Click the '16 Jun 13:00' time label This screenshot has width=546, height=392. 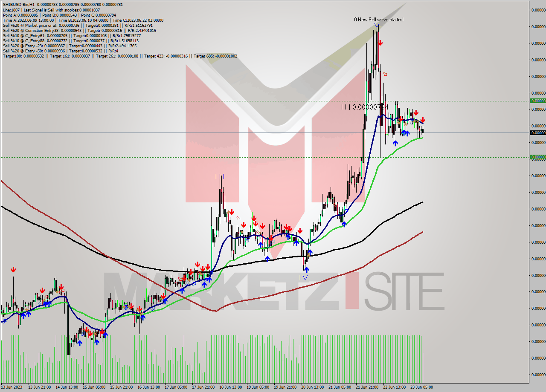[149, 387]
